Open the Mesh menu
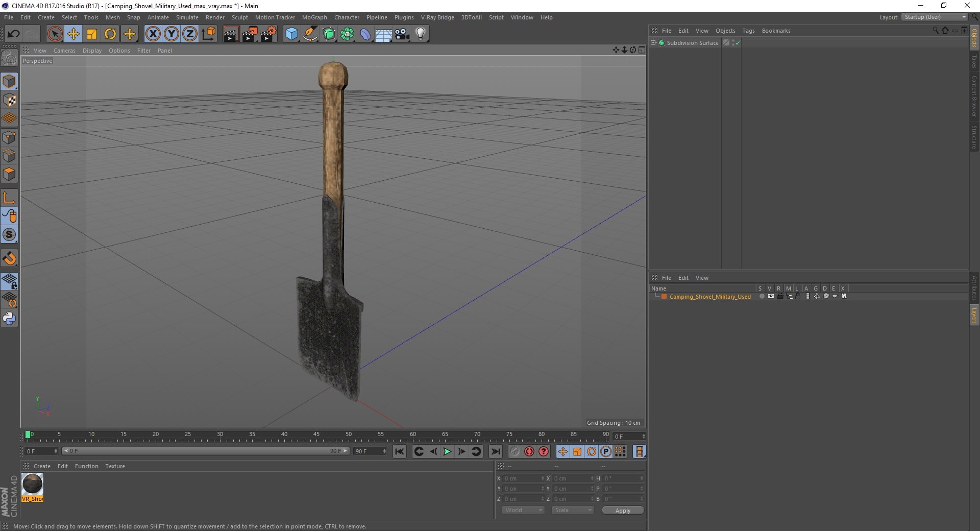 (112, 17)
